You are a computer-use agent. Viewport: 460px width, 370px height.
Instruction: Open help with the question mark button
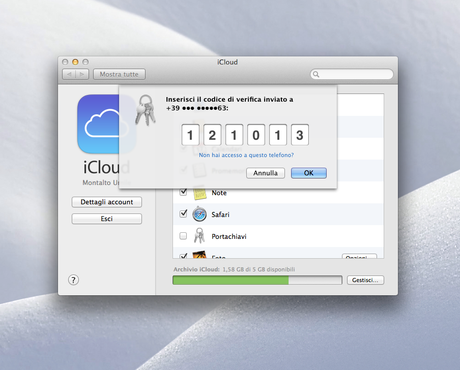73,280
